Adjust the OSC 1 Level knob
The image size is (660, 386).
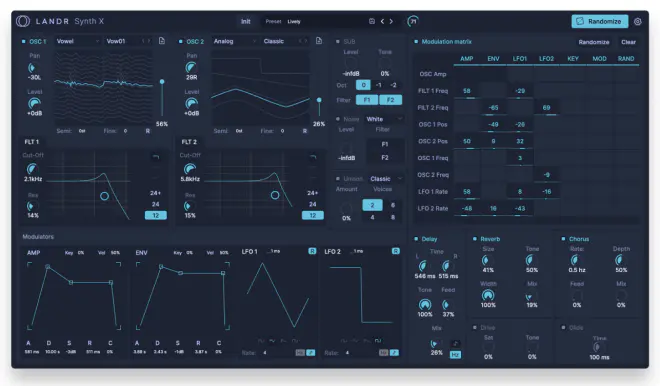tap(34, 104)
